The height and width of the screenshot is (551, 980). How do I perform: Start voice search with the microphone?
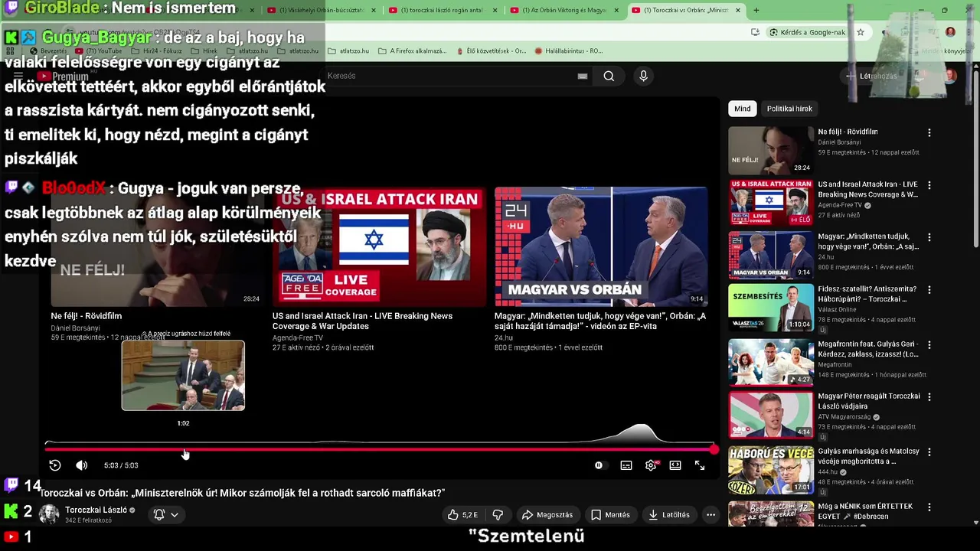[643, 76]
